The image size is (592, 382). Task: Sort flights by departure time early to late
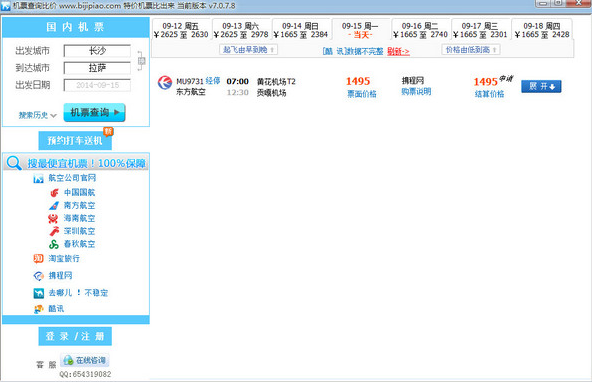click(248, 49)
